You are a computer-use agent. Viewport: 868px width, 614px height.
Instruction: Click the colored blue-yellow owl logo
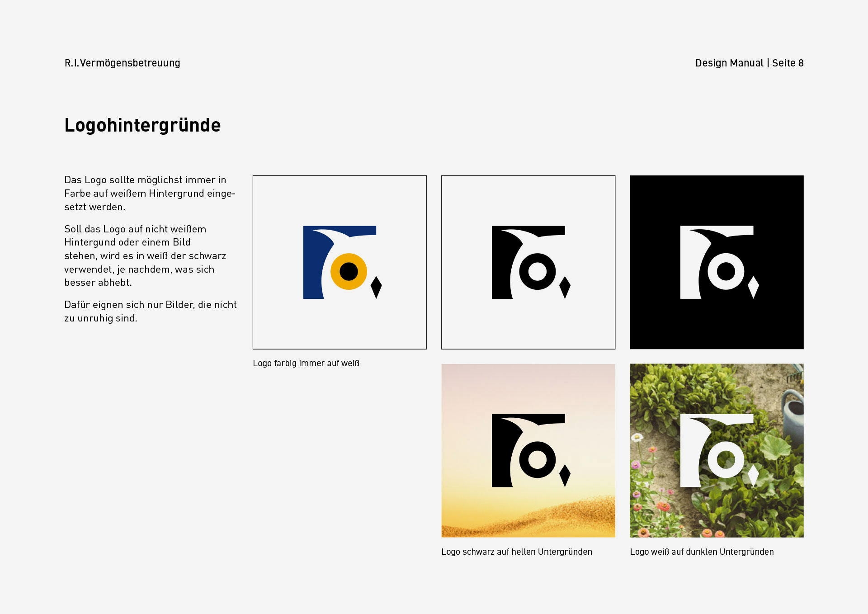[342, 262]
